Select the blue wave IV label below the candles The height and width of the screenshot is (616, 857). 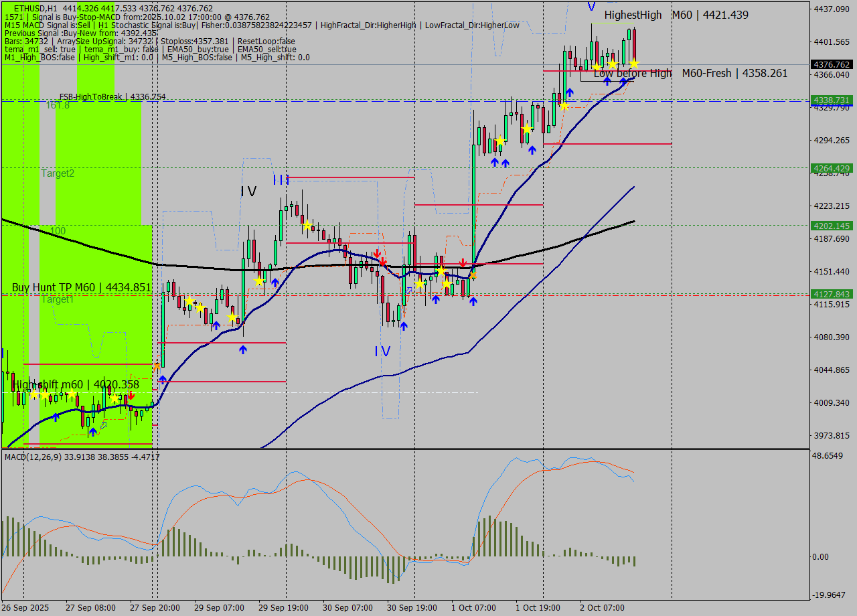(x=382, y=352)
